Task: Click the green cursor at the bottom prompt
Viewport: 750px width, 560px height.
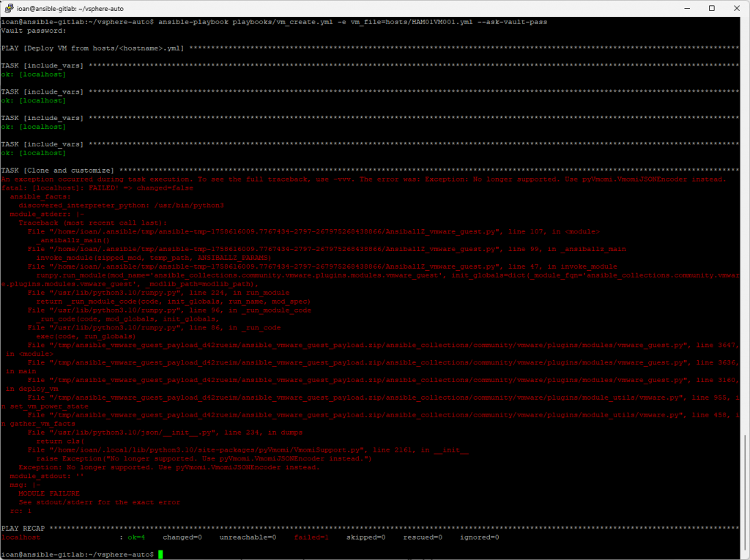Action: point(160,555)
